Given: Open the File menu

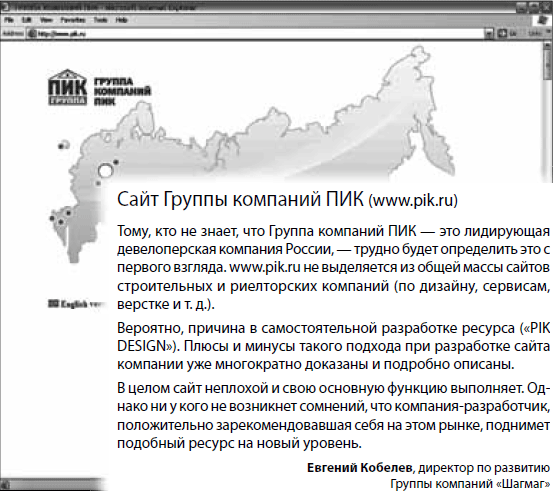Looking at the screenshot, I should click(x=8, y=20).
